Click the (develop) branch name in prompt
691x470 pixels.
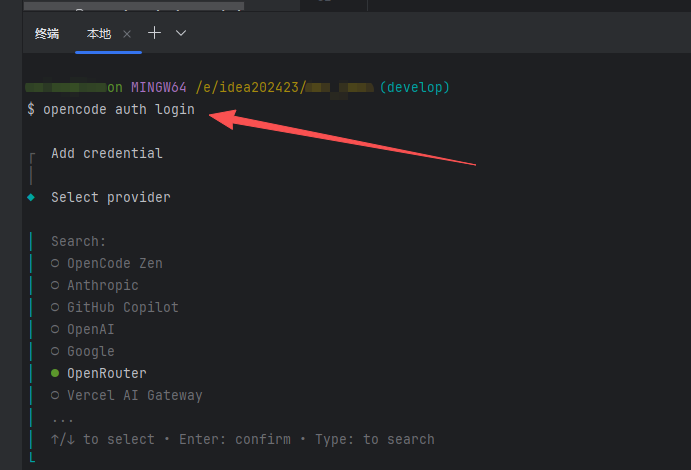tap(414, 87)
